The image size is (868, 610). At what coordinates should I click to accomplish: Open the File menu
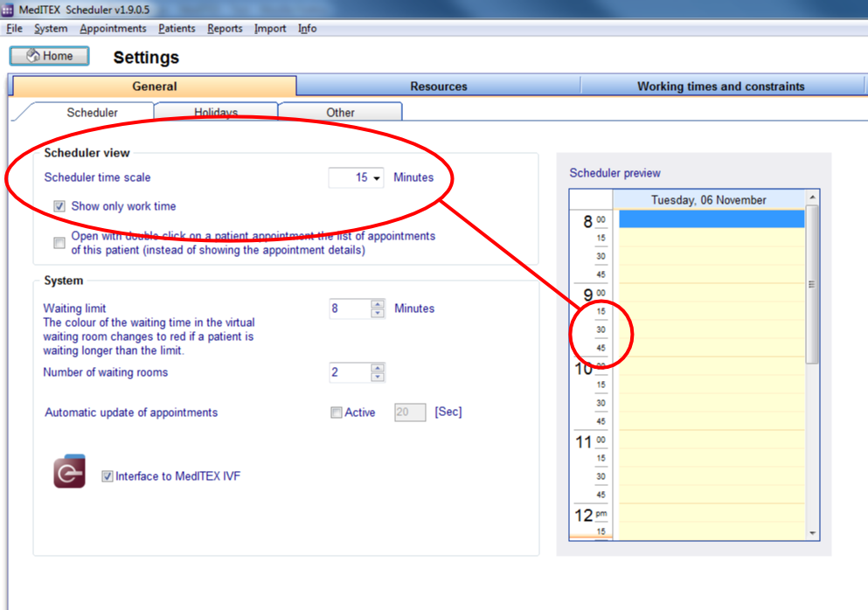pos(14,28)
